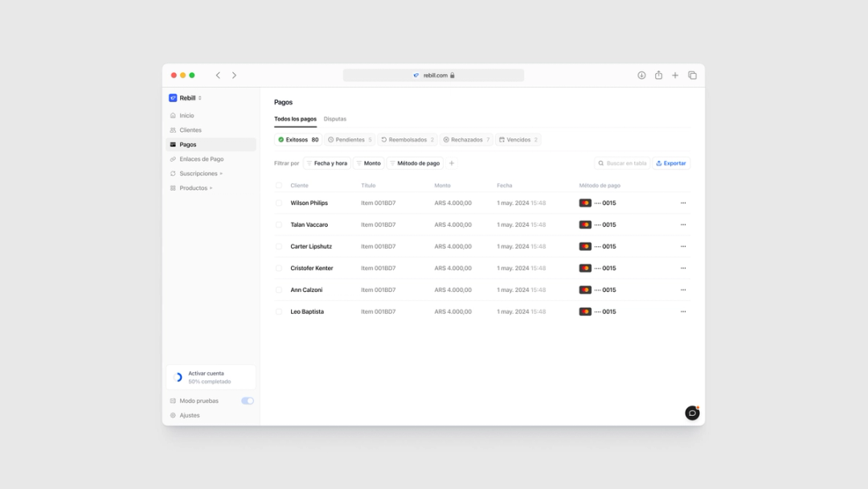Filter by Rechazados status
Screen dimensions: 868x489
tap(466, 140)
